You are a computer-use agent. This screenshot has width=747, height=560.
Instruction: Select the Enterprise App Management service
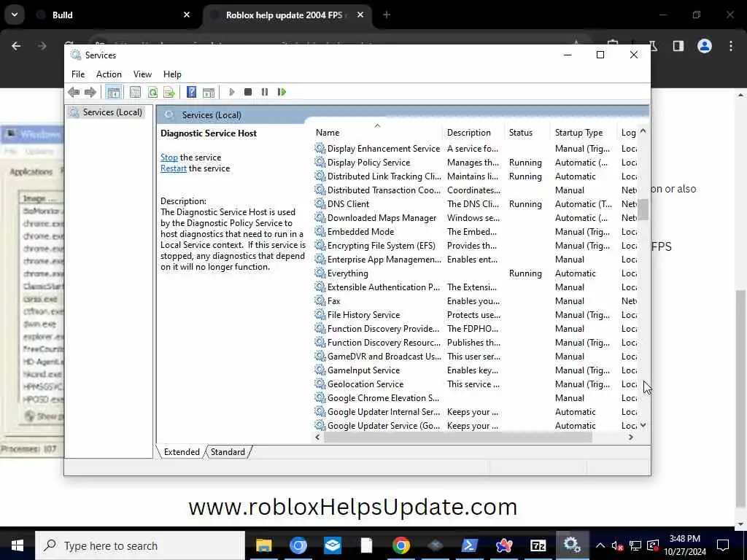476,260
